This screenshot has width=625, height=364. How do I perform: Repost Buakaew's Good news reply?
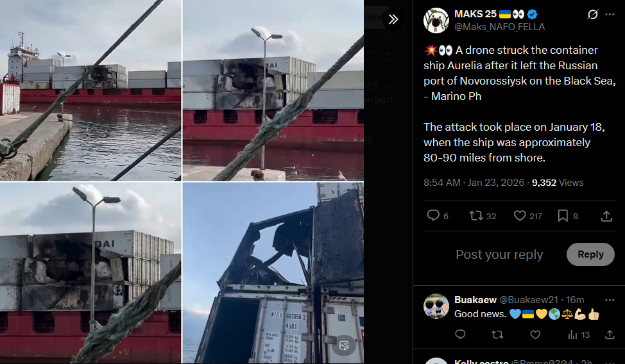coord(497,335)
